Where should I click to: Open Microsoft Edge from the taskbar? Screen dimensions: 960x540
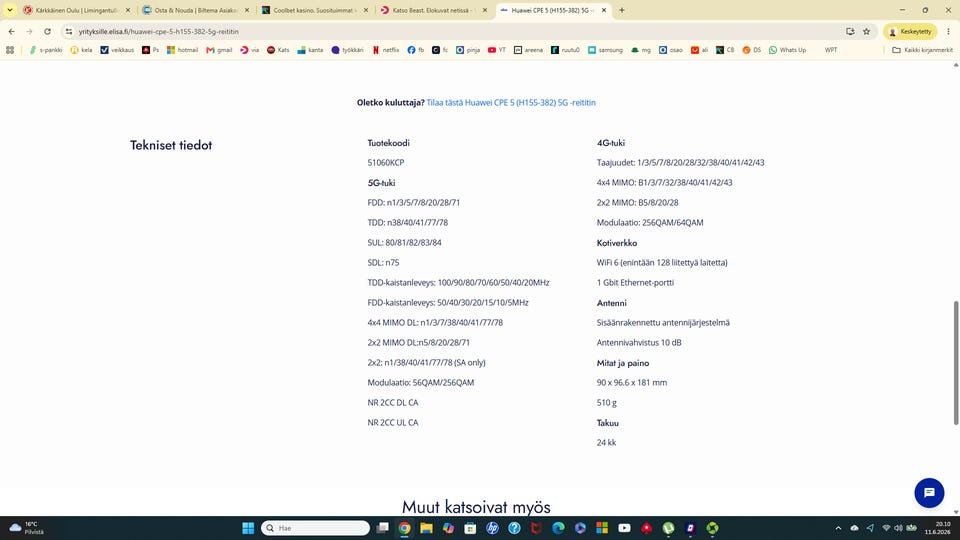pos(558,528)
